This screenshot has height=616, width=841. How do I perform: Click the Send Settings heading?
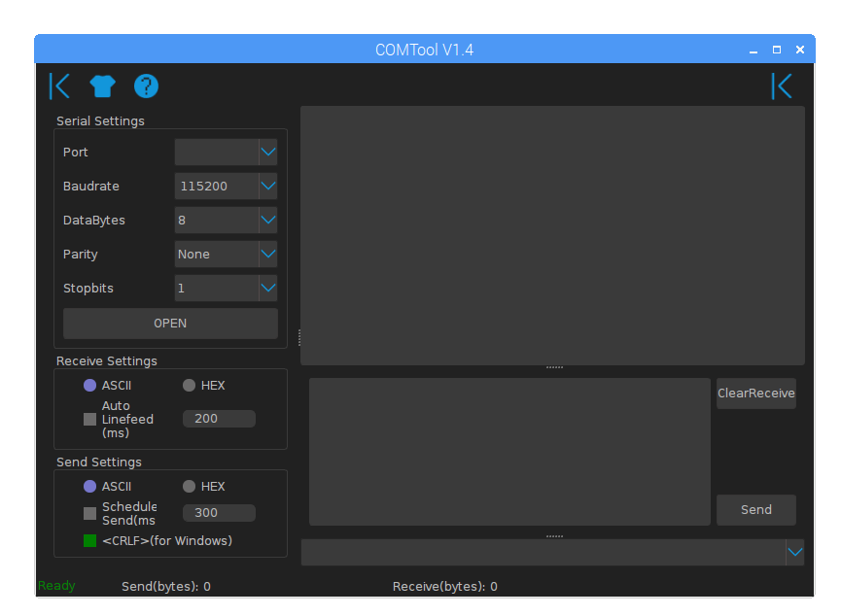(99, 462)
